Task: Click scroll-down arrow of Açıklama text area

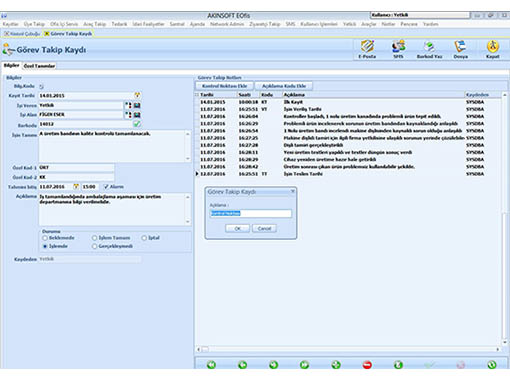Action: coord(188,222)
